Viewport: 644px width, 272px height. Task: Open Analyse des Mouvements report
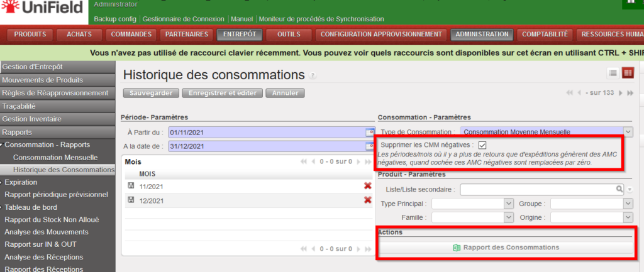pos(47,232)
